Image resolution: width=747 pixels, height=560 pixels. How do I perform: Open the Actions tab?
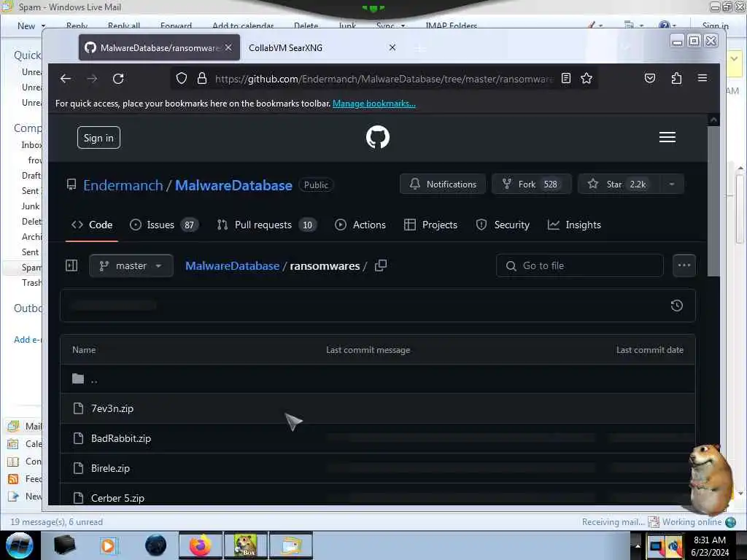tap(360, 225)
